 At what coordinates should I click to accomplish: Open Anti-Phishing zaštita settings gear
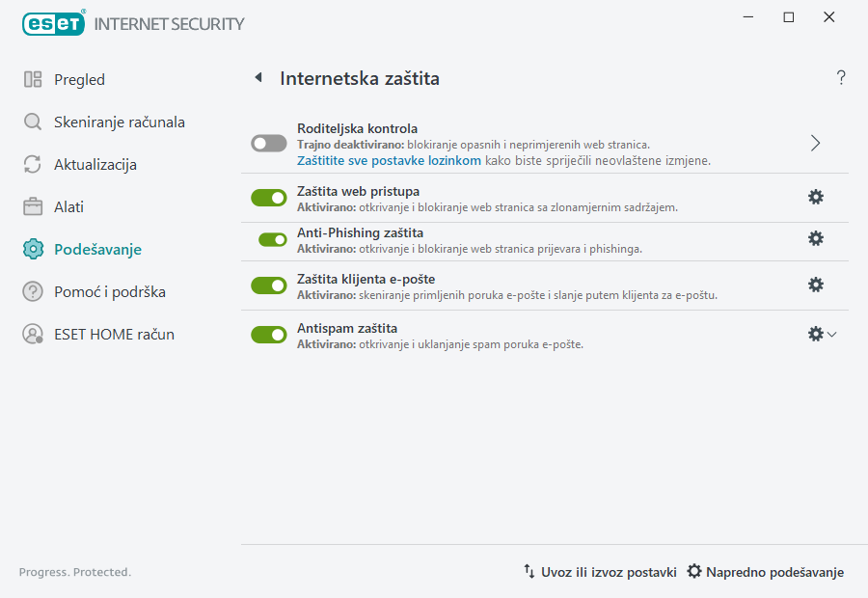(x=816, y=238)
